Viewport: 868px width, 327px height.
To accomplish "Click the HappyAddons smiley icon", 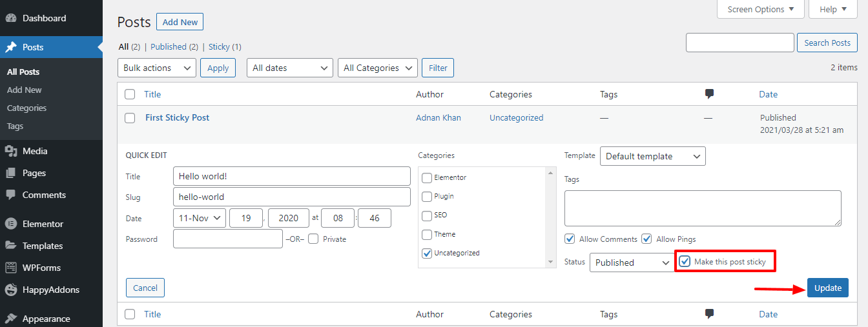I will tap(11, 290).
